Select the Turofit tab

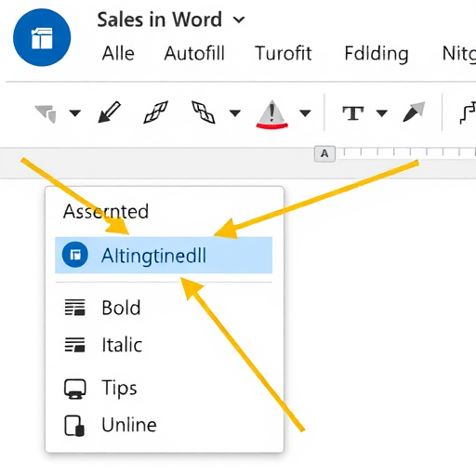tap(283, 53)
